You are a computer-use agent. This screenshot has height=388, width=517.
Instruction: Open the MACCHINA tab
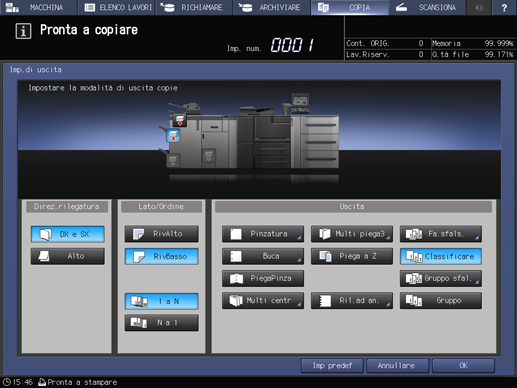coord(38,7)
